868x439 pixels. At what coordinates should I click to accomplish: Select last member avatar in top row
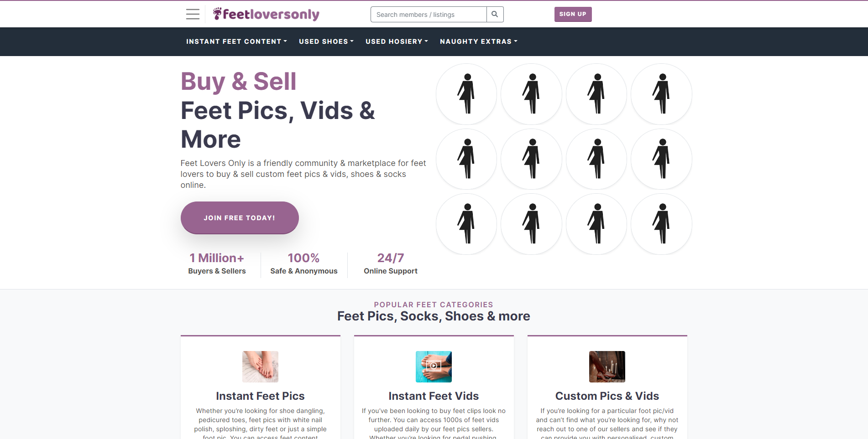[661, 94]
